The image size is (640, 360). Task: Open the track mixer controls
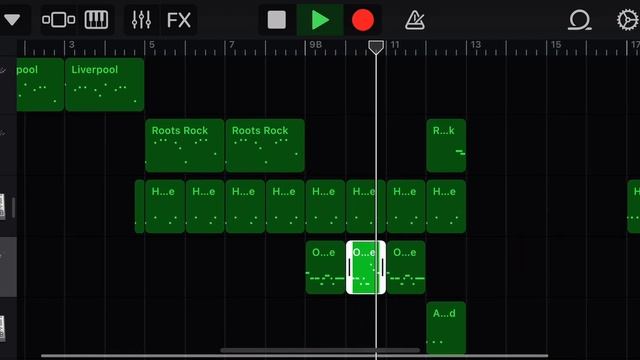(141, 20)
